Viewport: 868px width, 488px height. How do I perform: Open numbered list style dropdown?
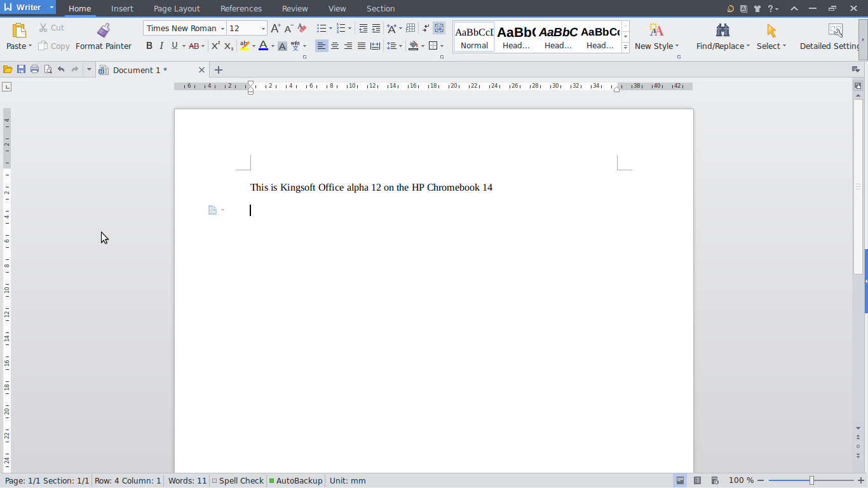point(349,29)
